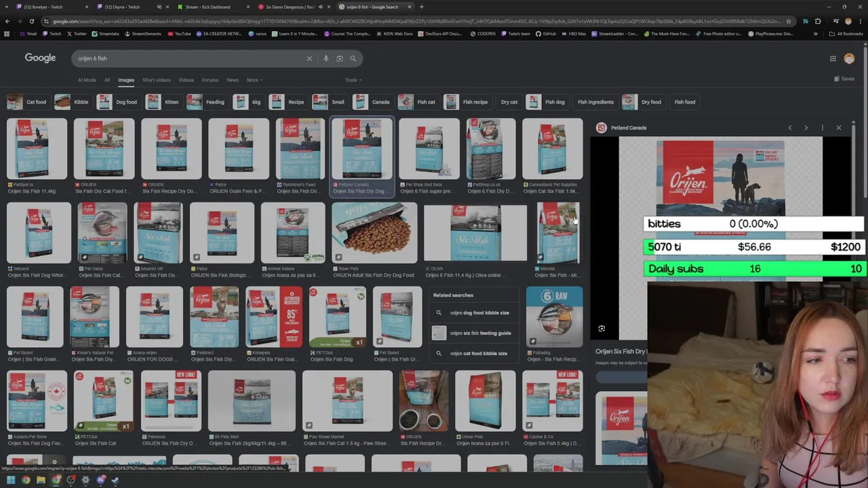
Task: Open the Saves bookmark icon
Action: click(844, 79)
